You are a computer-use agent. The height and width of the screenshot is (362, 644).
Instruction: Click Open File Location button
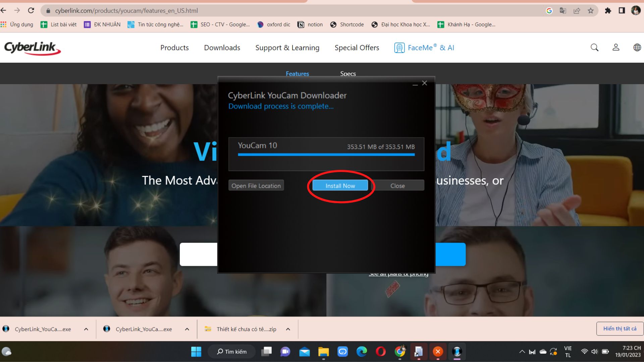pyautogui.click(x=256, y=186)
